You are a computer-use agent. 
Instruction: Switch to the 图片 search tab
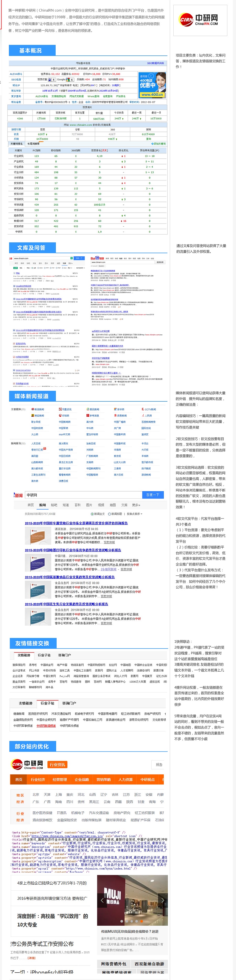pos(89,505)
